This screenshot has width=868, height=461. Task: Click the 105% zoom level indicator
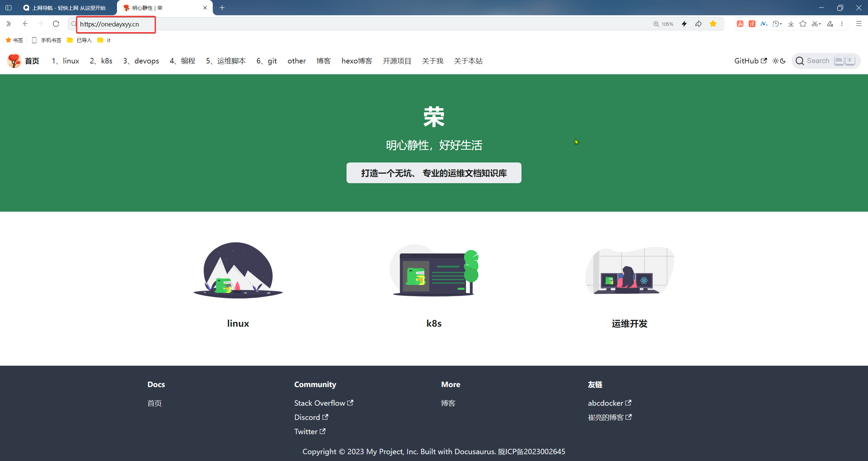[663, 24]
